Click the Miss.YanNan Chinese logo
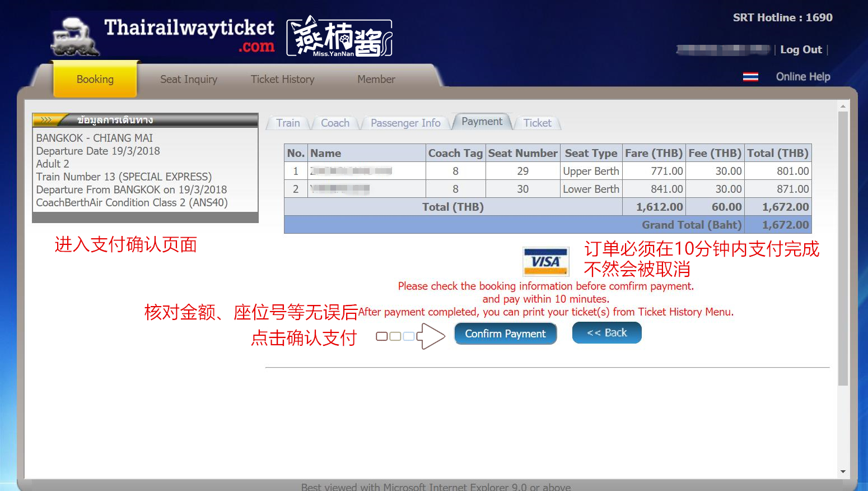The height and width of the screenshot is (491, 868). click(x=339, y=37)
